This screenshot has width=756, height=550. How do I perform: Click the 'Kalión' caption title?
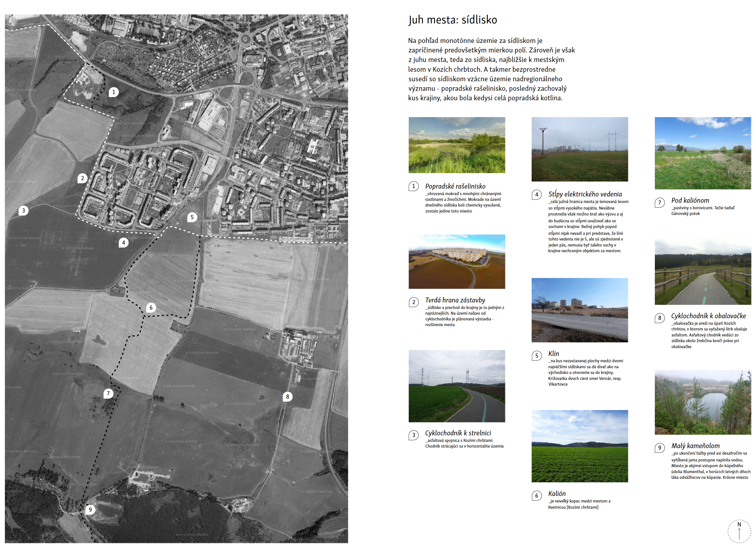pos(557,493)
